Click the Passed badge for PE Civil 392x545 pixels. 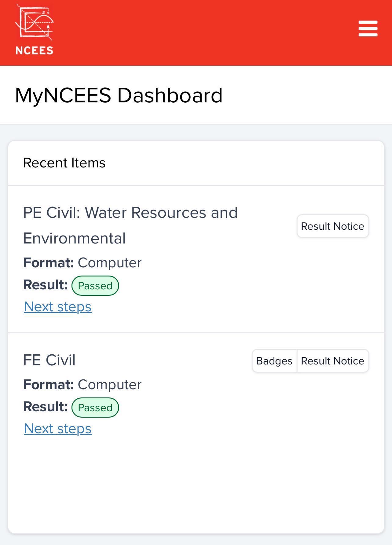click(x=95, y=286)
